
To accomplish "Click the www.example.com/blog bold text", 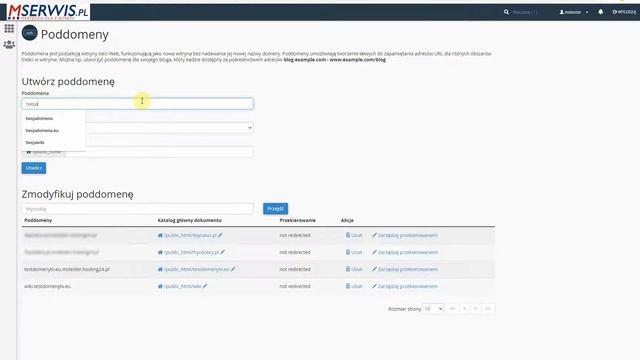I will click(358, 60).
